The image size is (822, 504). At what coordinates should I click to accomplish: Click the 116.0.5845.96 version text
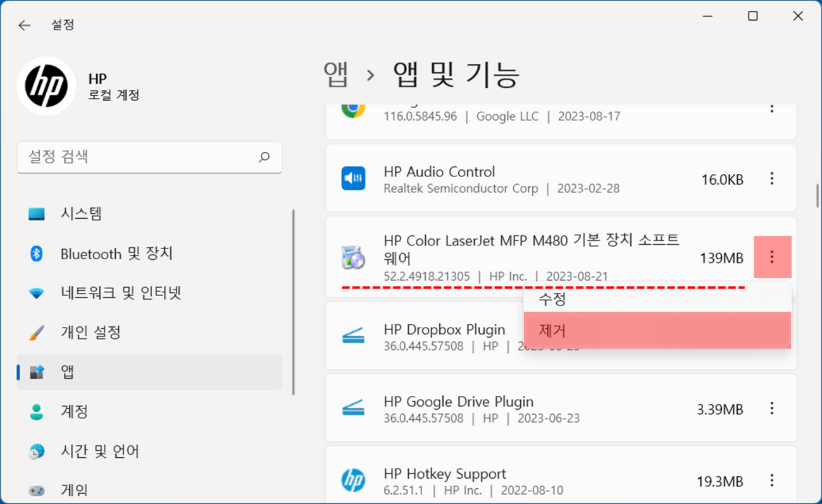pos(420,116)
